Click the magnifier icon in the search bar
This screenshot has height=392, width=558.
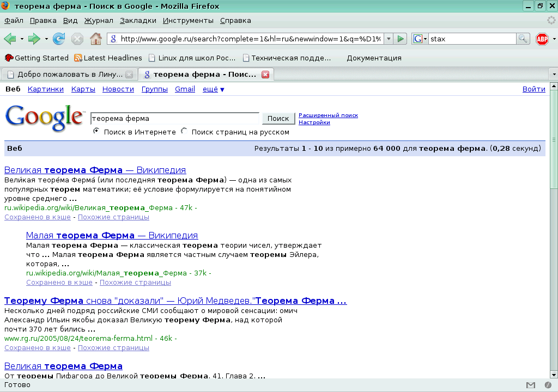click(x=522, y=39)
